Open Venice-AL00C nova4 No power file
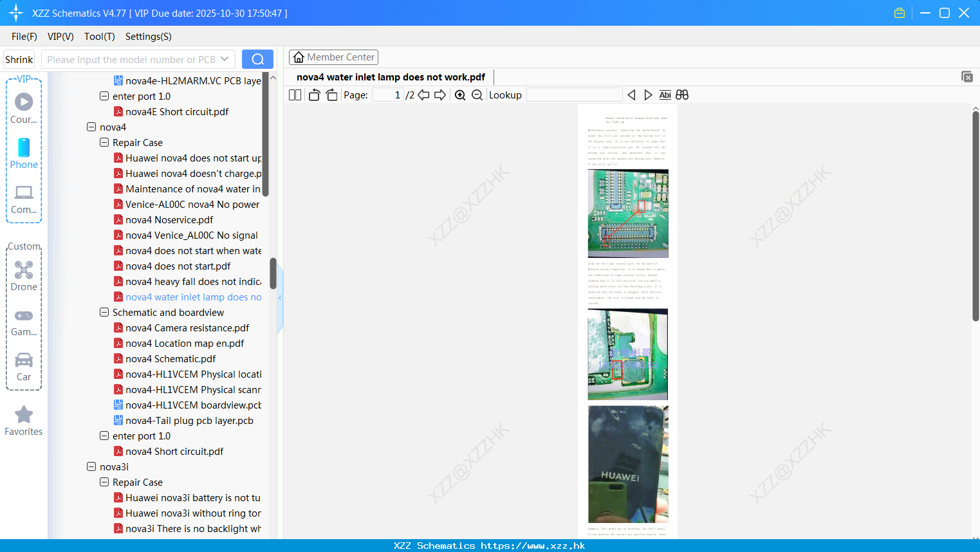Screen dimensions: 980x552 tap(192, 204)
